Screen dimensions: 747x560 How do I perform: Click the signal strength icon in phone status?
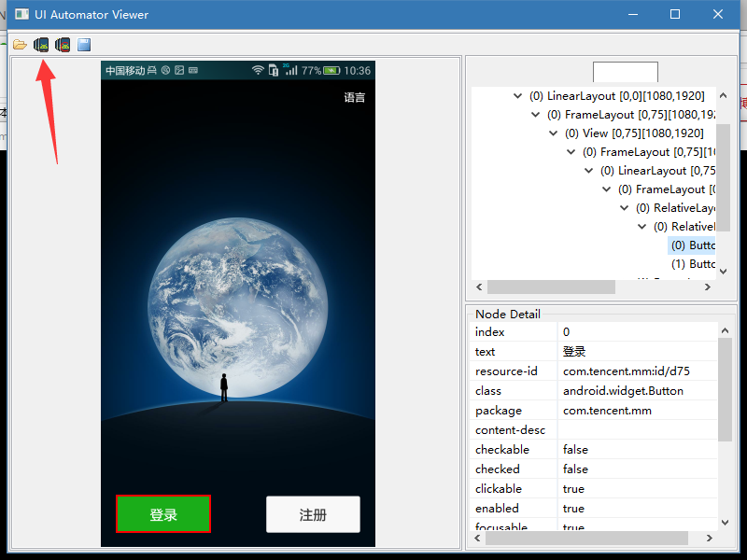(x=290, y=69)
